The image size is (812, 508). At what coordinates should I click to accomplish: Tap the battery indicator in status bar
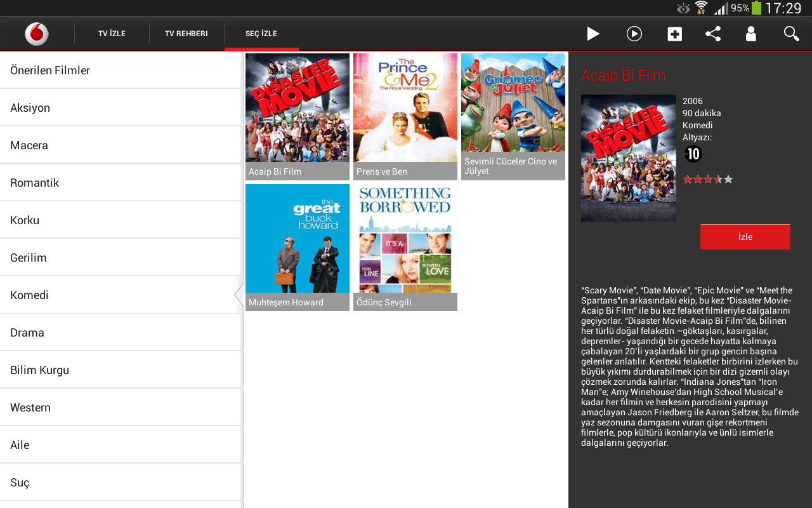tap(756, 8)
